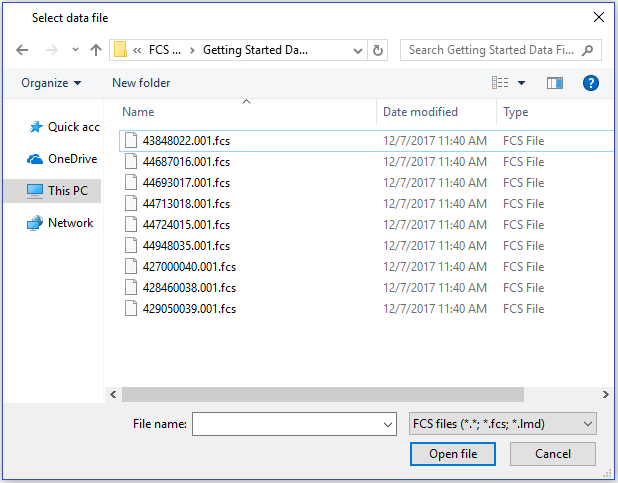Click the search magnifier icon
The width and height of the screenshot is (618, 483).
point(587,50)
